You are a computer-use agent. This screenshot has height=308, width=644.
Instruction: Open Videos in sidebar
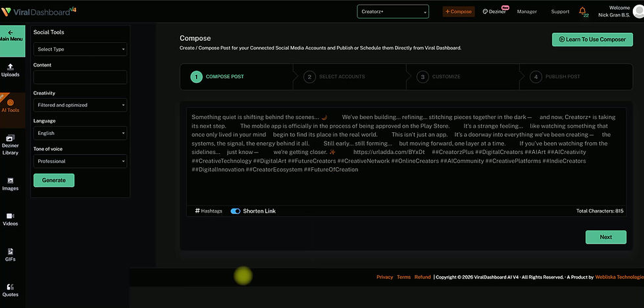coord(11,220)
